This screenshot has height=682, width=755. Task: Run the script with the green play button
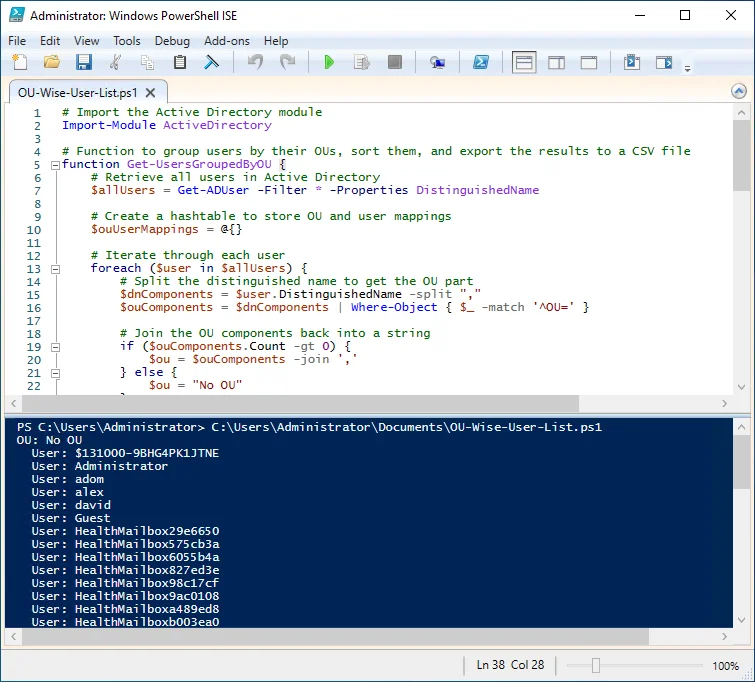tap(329, 62)
